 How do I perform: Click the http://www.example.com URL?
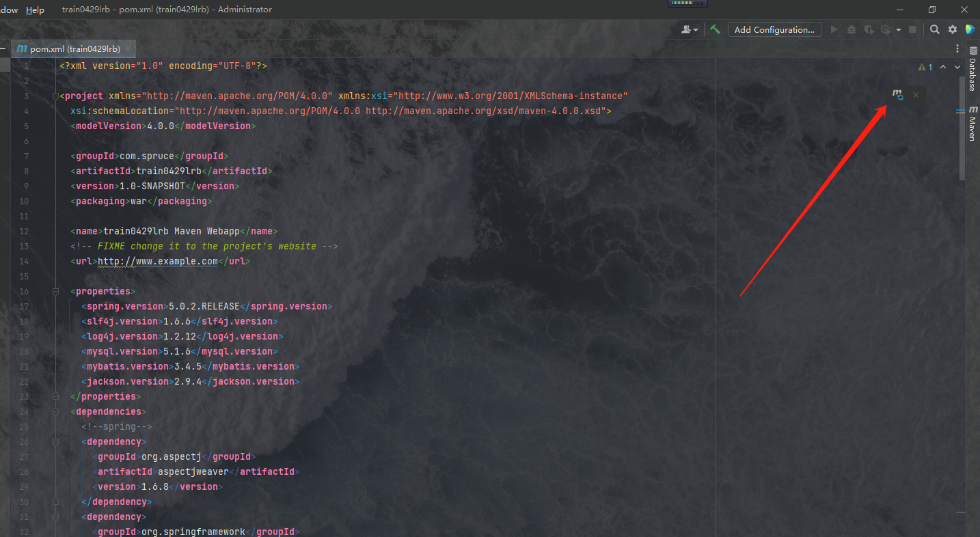tap(158, 261)
